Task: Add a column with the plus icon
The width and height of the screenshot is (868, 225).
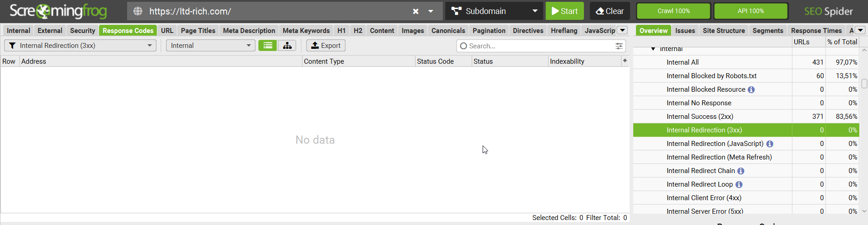Action: (625, 61)
